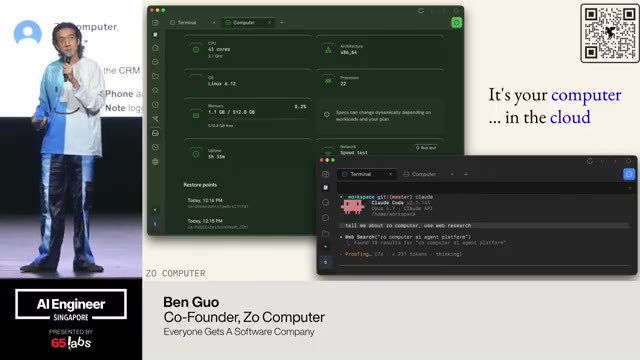Click the AI Engineer Singapore logo
The width and height of the screenshot is (640, 360).
tap(71, 304)
